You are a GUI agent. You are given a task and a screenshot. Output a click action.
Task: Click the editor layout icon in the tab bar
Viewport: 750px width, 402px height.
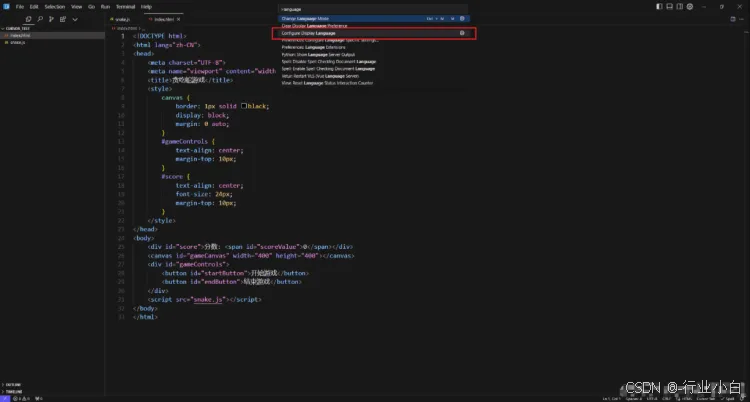pyautogui.click(x=733, y=19)
